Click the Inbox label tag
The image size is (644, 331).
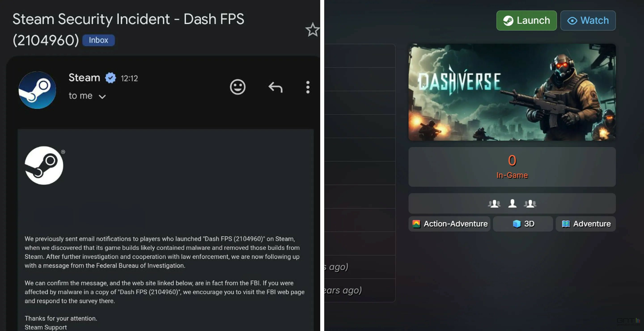click(x=98, y=40)
